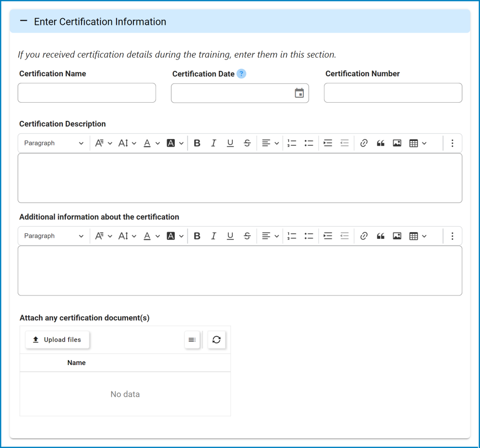Refresh the attached certification documents list
Viewport: 480px width, 448px height.
pos(216,340)
